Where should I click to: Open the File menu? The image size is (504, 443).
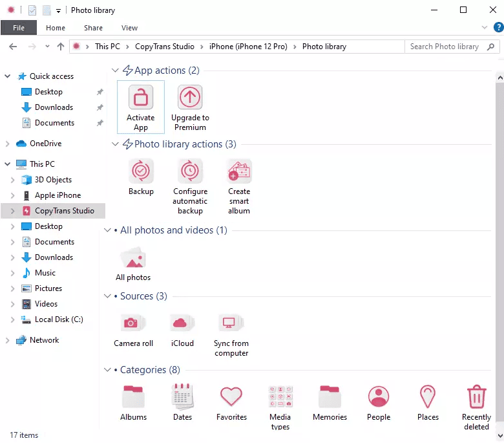pyautogui.click(x=19, y=28)
